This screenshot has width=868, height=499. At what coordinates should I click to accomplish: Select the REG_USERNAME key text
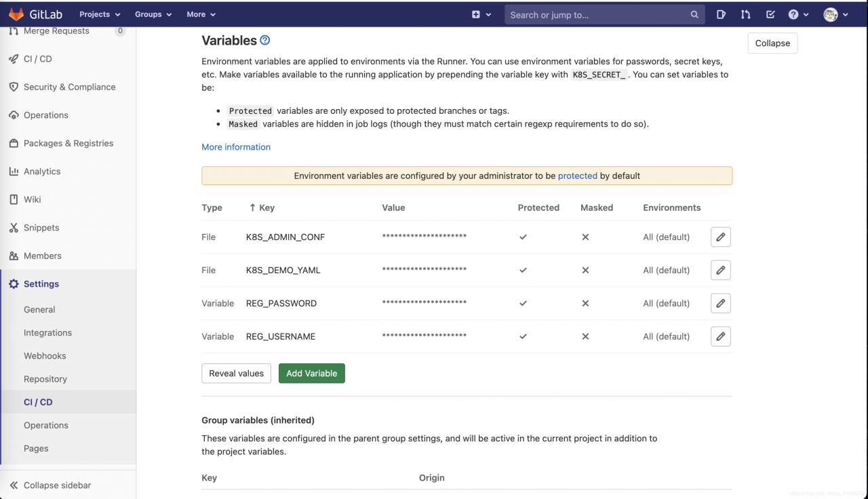tap(281, 336)
